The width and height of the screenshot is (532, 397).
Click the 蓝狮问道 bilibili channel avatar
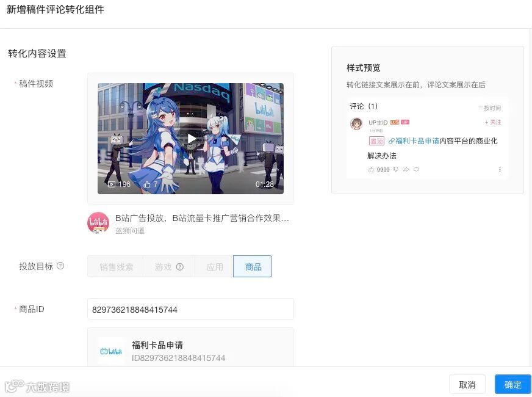tap(98, 223)
